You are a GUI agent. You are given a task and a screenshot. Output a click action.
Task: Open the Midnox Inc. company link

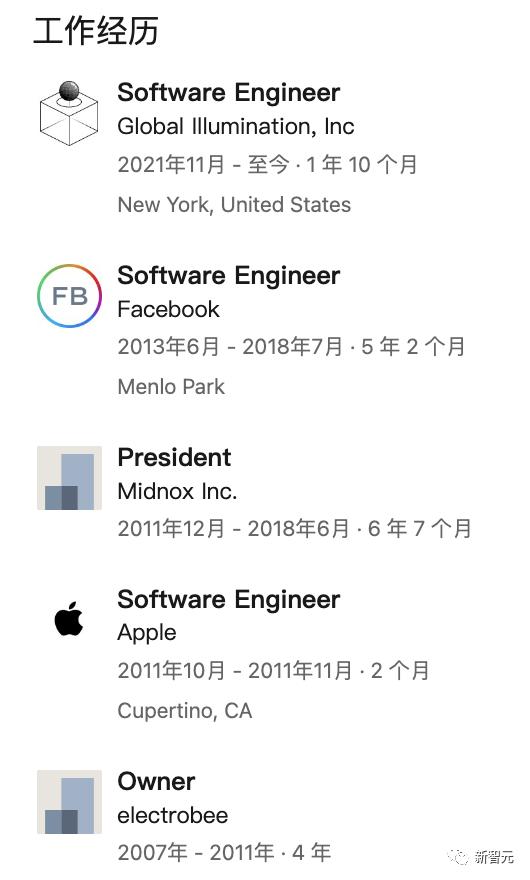177,492
